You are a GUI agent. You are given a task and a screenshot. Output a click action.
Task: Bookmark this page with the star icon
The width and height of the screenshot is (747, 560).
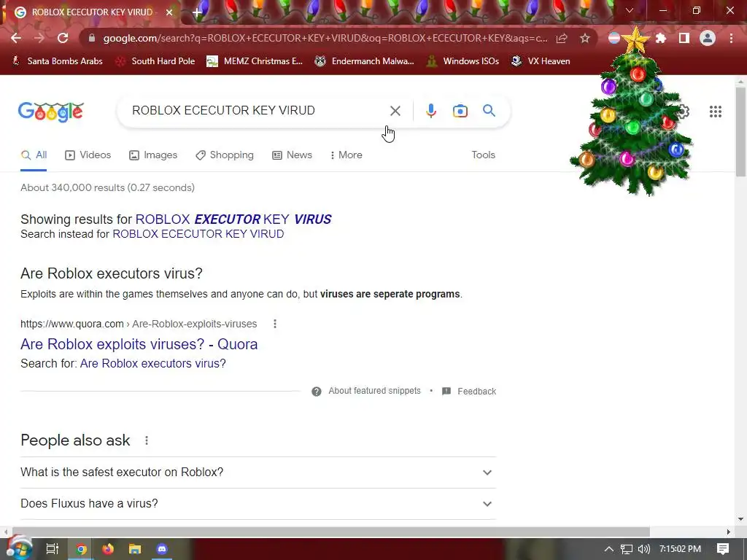point(585,38)
